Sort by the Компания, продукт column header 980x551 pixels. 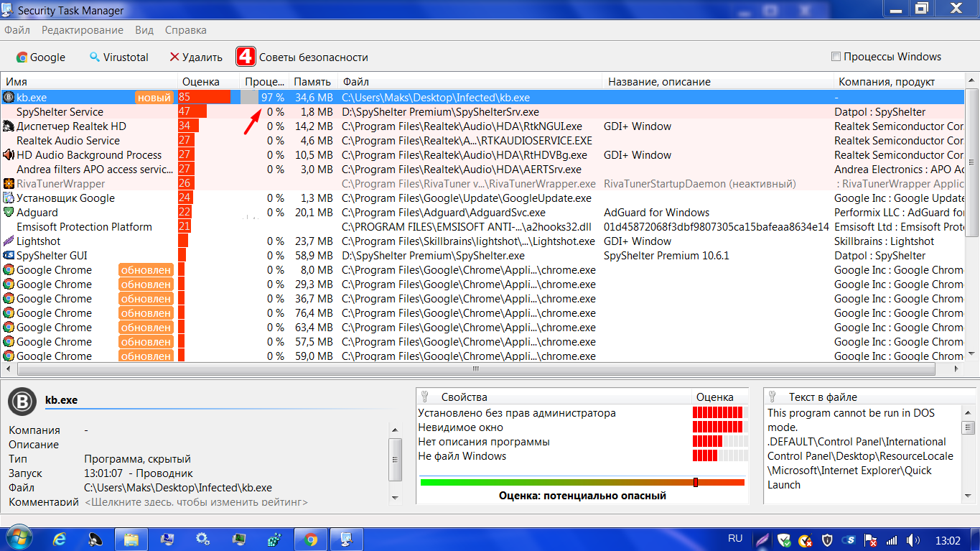899,82
